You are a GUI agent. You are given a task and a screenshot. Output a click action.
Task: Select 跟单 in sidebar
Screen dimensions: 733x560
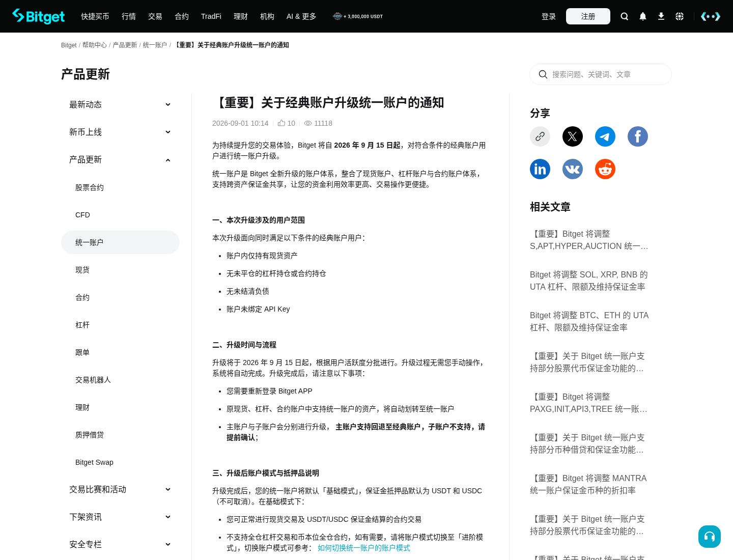120,352
